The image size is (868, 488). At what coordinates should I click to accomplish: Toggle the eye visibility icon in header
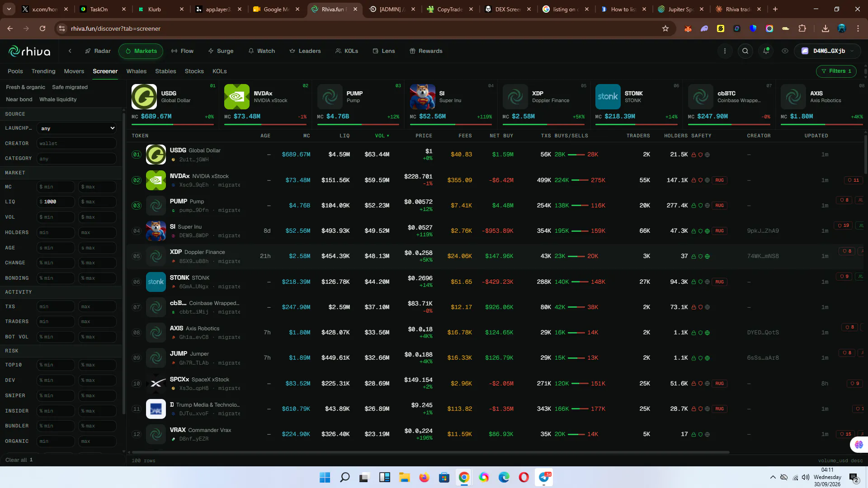(785, 51)
